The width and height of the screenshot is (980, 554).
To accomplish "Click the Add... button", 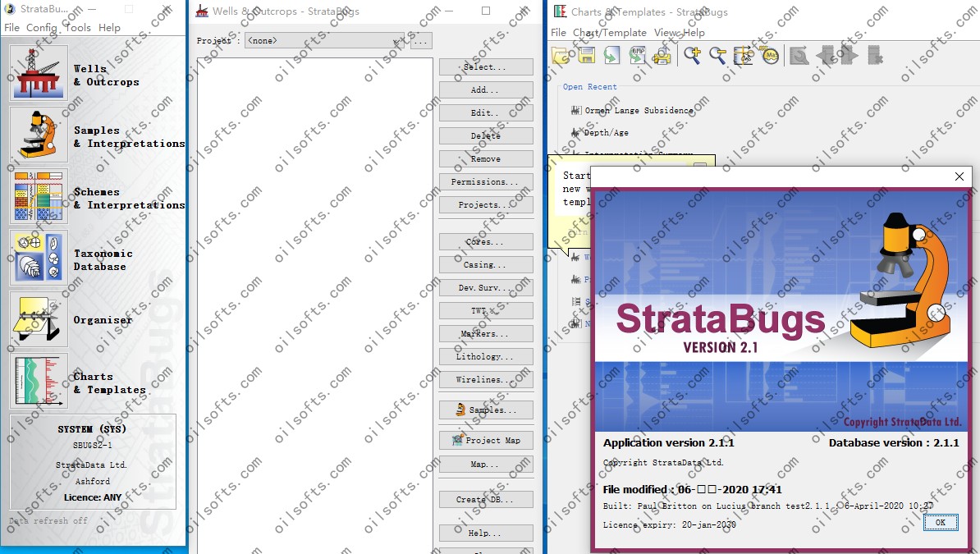I will (486, 90).
